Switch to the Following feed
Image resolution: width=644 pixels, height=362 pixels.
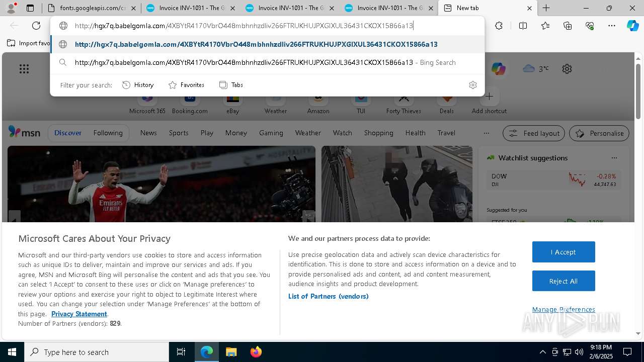(x=108, y=133)
